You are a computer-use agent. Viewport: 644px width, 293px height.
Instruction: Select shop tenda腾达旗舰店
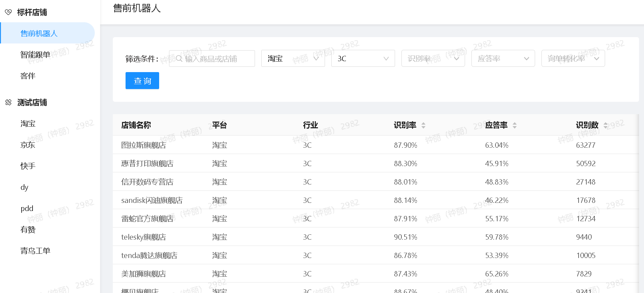coord(149,256)
